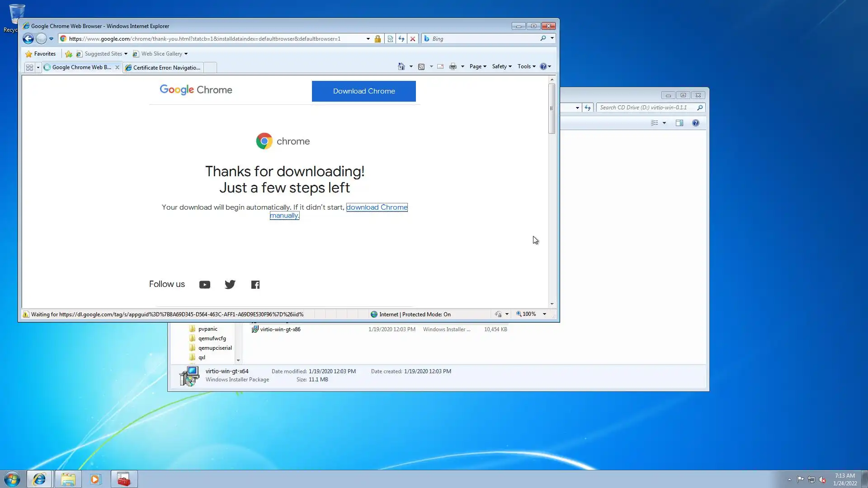
Task: Click the vertical scrollbar thumb in IE
Action: (552, 108)
